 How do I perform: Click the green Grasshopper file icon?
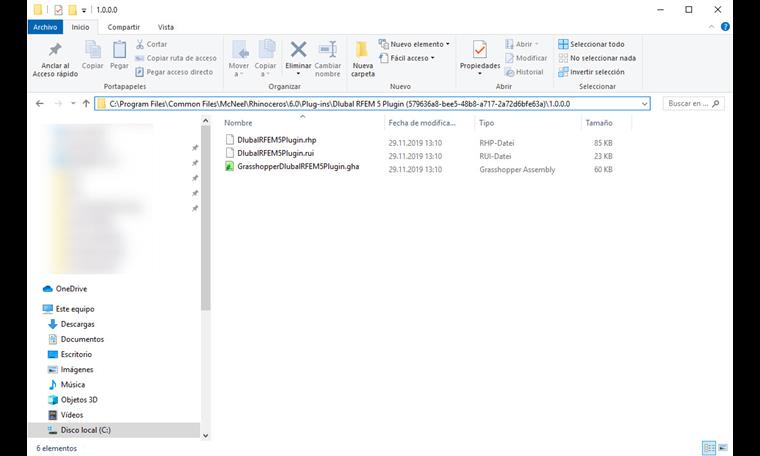tap(229, 166)
